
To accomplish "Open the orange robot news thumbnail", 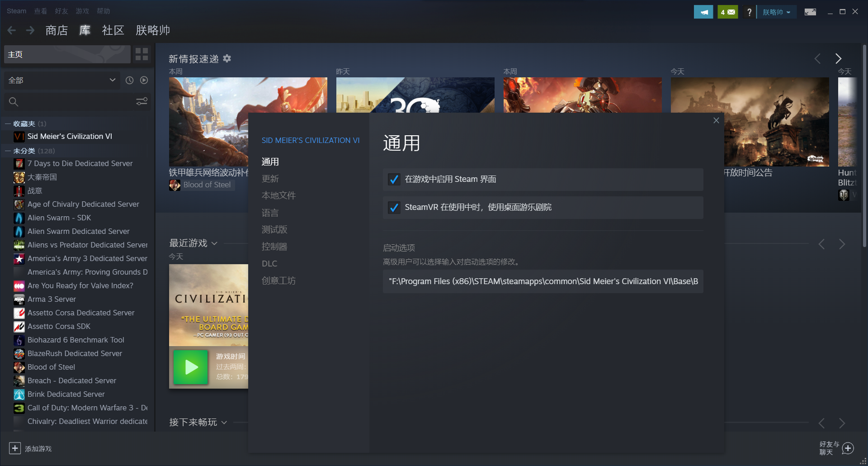I will [582, 95].
